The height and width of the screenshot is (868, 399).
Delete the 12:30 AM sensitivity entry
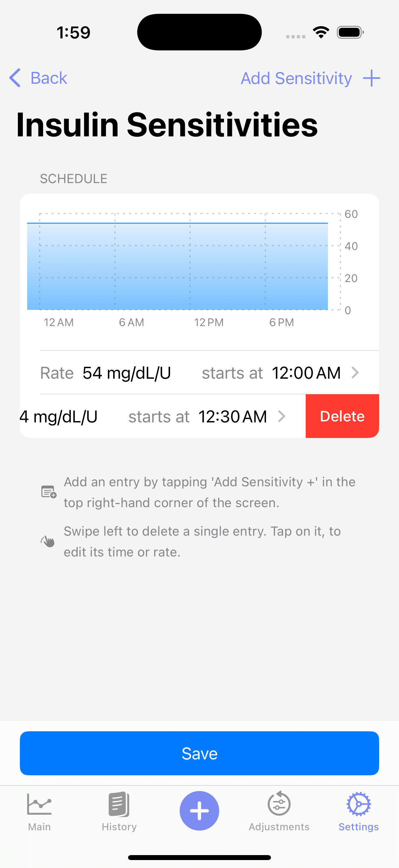pos(342,416)
